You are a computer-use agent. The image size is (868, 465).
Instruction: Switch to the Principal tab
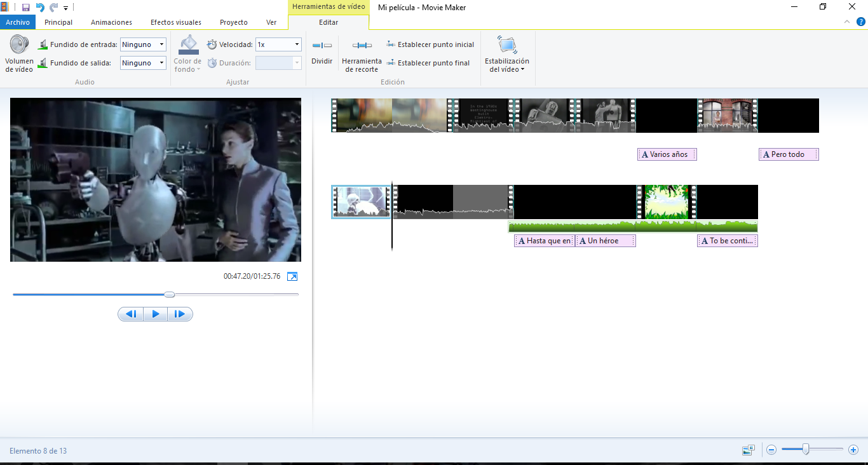(58, 22)
